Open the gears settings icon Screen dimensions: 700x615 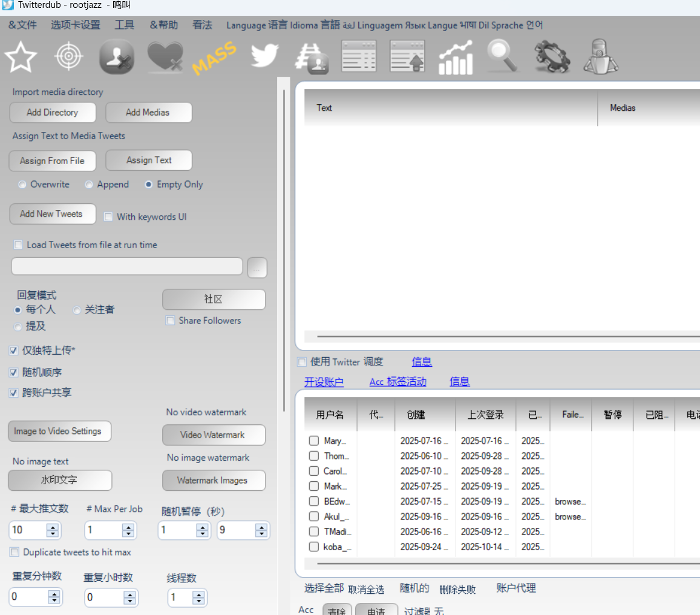[x=552, y=58]
